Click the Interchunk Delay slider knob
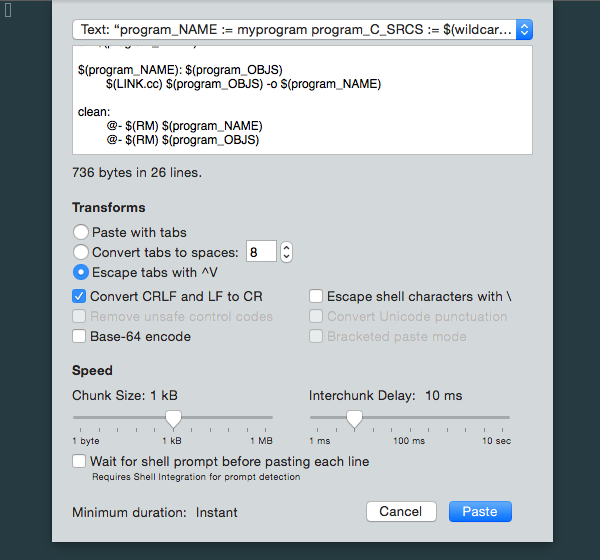 point(354,419)
